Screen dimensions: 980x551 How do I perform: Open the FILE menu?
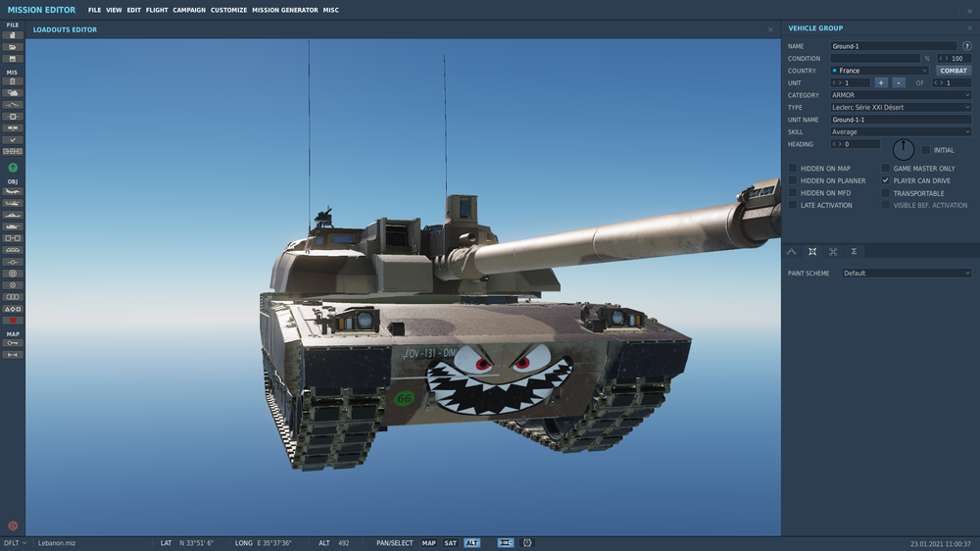(94, 10)
